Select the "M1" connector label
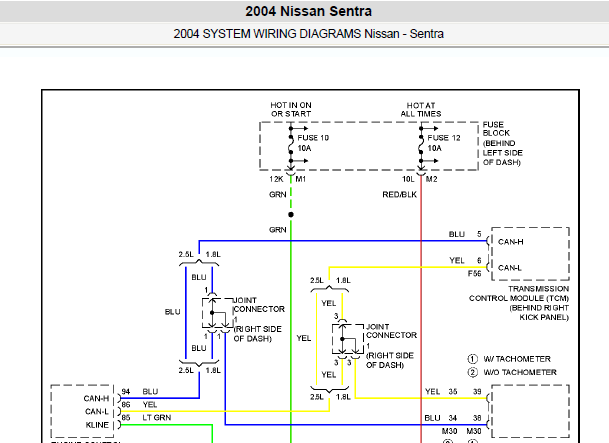The height and width of the screenshot is (443, 609). pyautogui.click(x=301, y=179)
